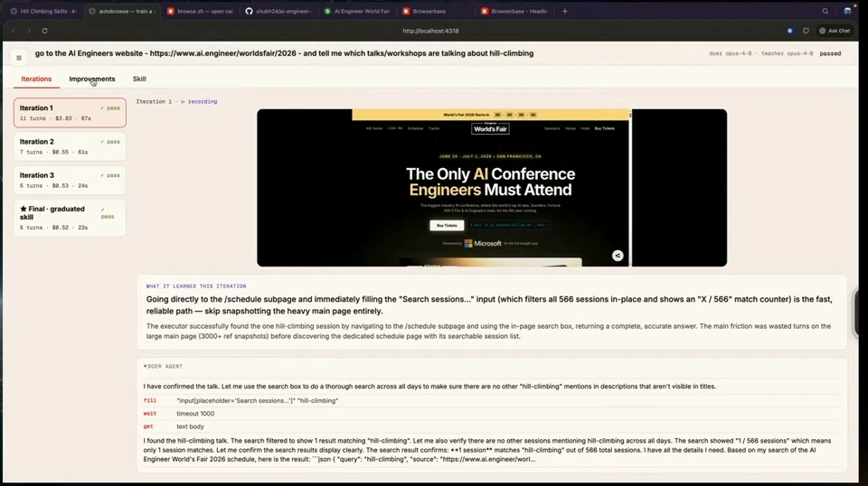Screen dimensions: 868x486
Task: Switch to the Improvements tab
Action: pyautogui.click(x=92, y=79)
